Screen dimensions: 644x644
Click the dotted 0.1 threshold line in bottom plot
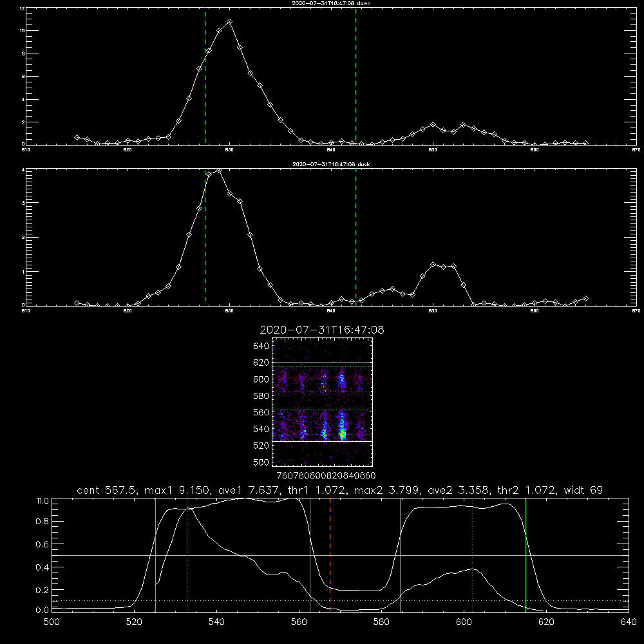pos(340,601)
